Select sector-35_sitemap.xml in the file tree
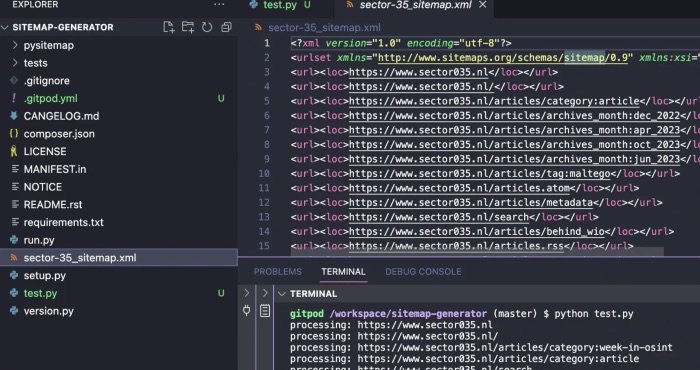The image size is (700, 370). point(80,258)
